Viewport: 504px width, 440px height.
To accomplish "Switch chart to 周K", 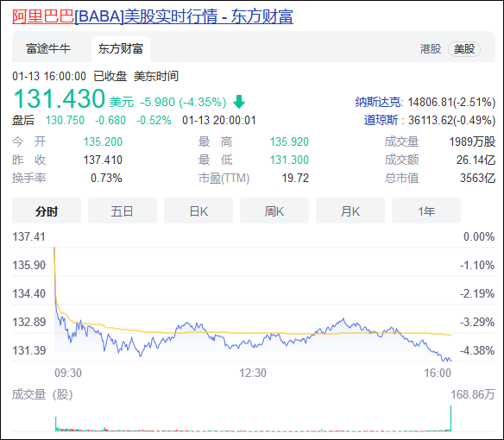I will 274,211.
